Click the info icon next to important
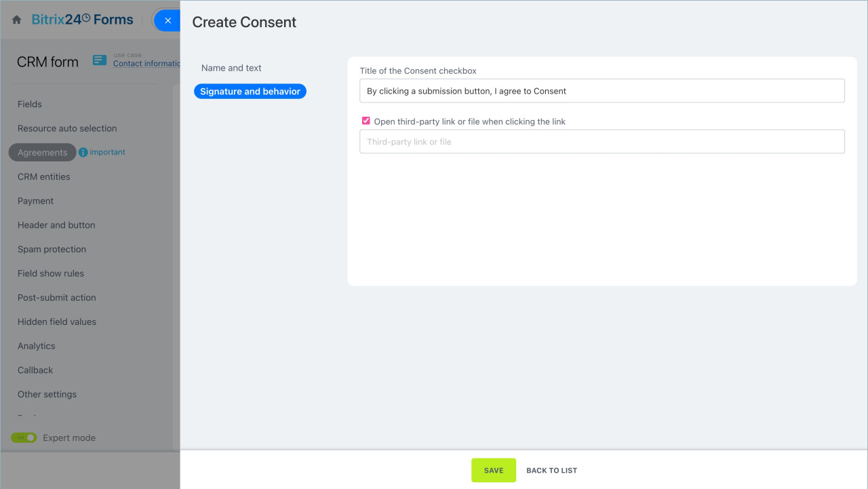This screenshot has width=868, height=489. coord(83,153)
